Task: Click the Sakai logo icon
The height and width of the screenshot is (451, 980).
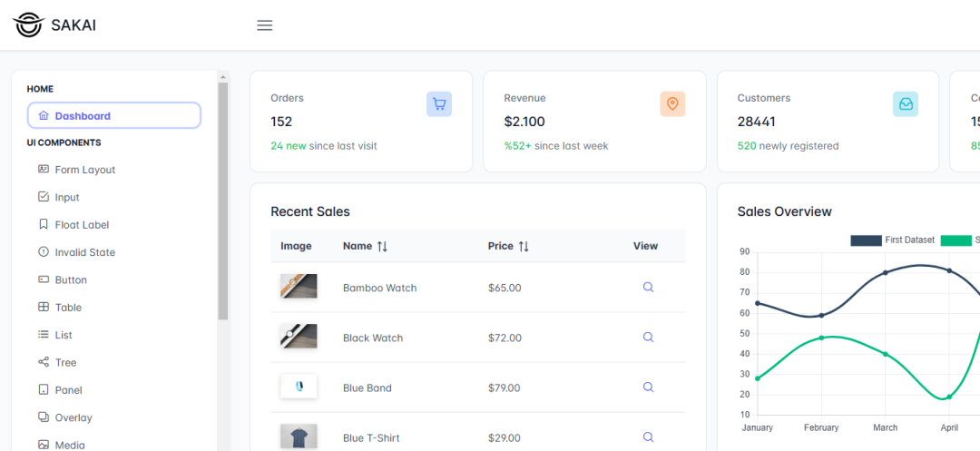Action: point(28,25)
